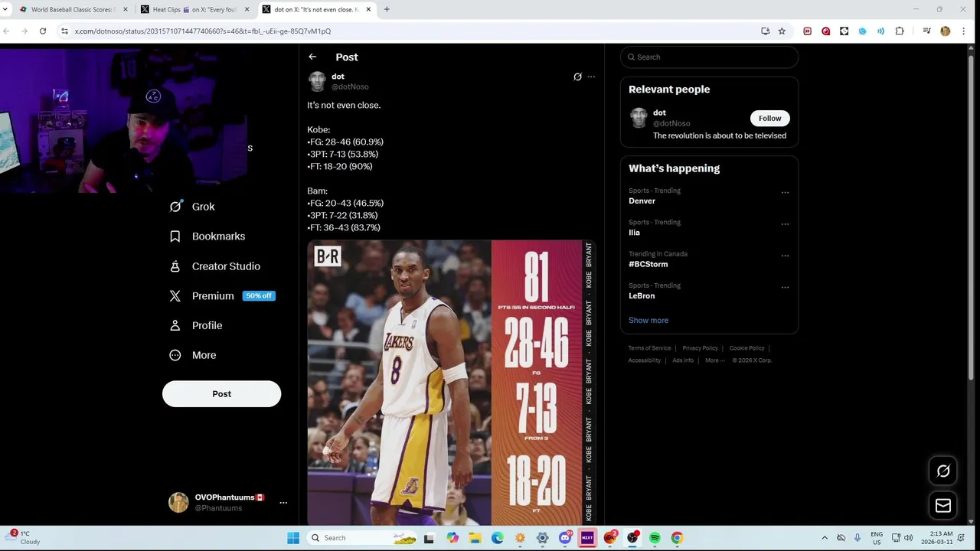Open Bookmarks in the sidebar
The width and height of the screenshot is (980, 551).
point(207,236)
